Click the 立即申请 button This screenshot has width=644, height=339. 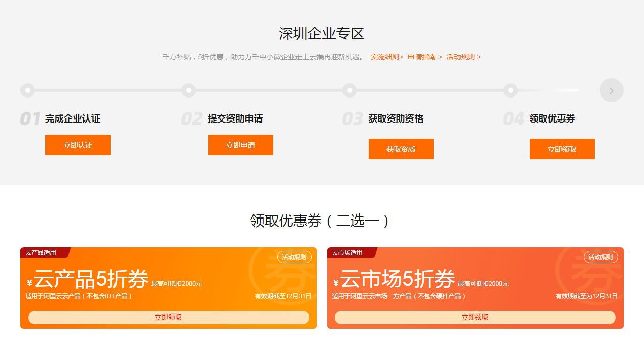click(x=241, y=145)
